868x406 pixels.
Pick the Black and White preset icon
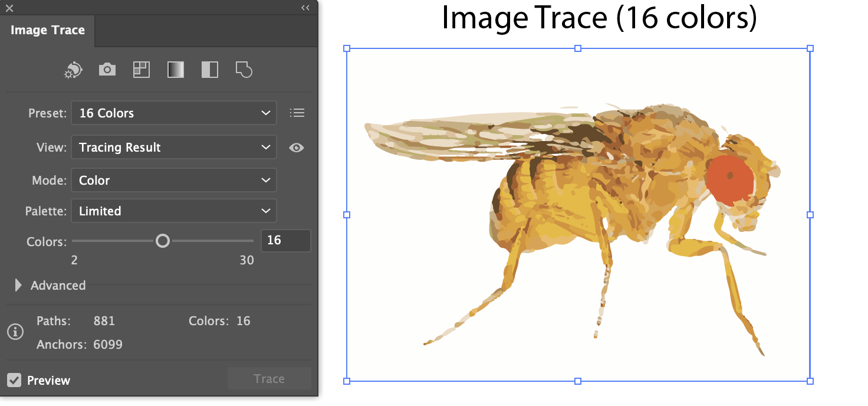[x=209, y=70]
